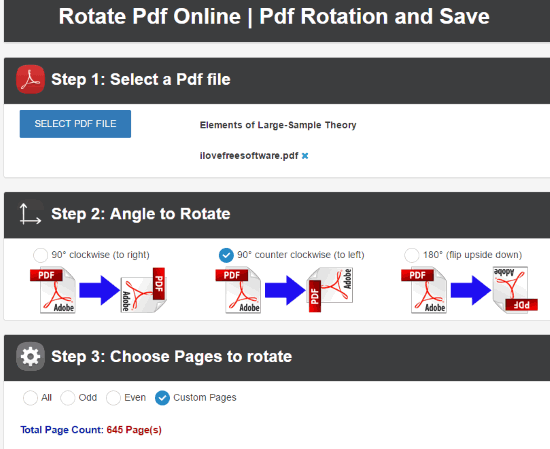Click the clockwise rotation illustration's rotated PDF

143,290
